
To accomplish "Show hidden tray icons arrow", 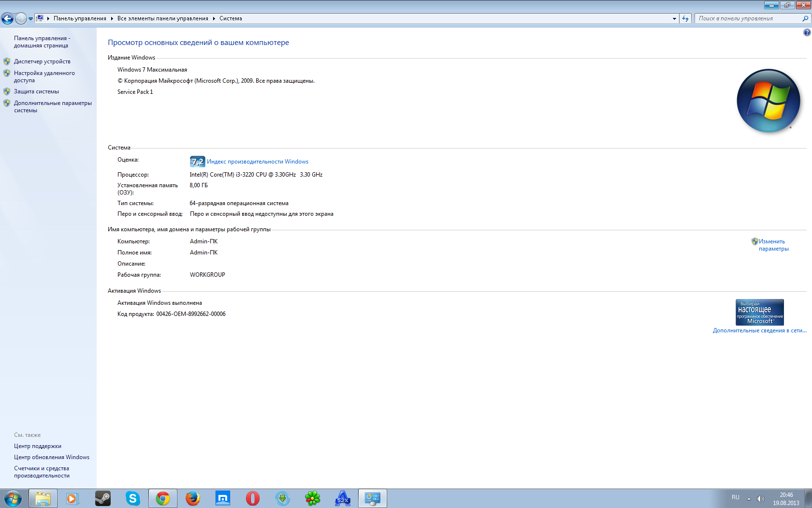I will [x=749, y=499].
